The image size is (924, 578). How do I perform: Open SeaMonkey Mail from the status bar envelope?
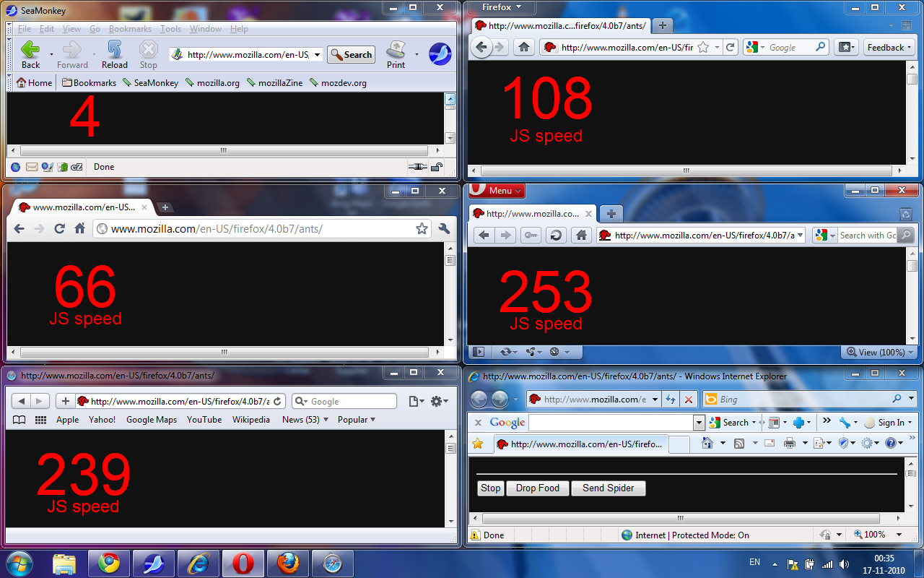(32, 167)
